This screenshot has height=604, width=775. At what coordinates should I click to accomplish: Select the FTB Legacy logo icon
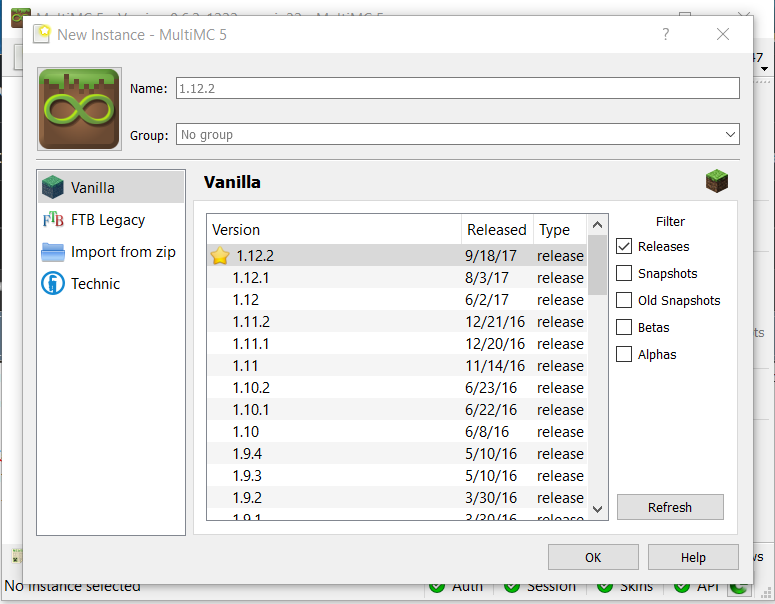[x=53, y=219]
